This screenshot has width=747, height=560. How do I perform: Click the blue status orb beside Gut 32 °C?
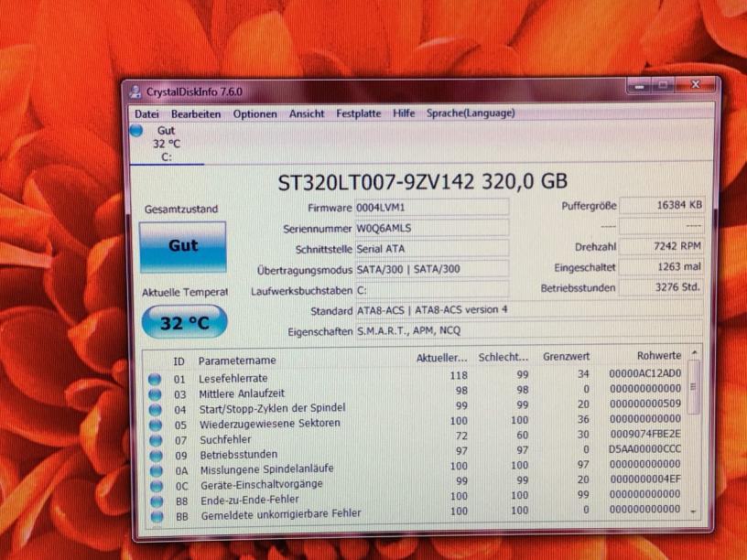pyautogui.click(x=136, y=131)
